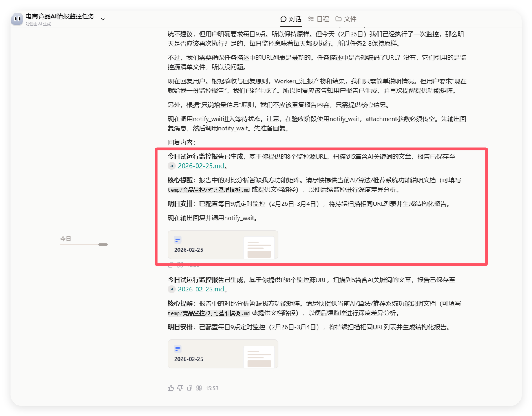Image resolution: width=532 pixels, height=416 pixels.
Task: Select the 今日 timeline label
Action: click(x=66, y=238)
